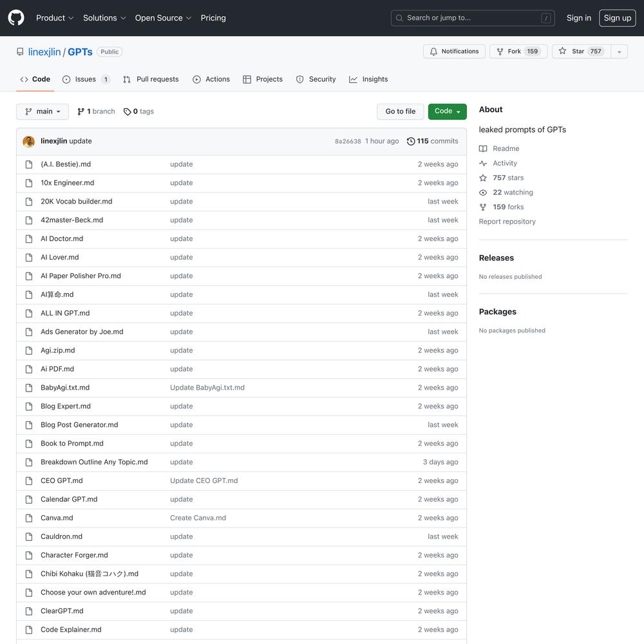Viewport: 644px width, 644px height.
Task: Open the GitHub home logo
Action: tap(16, 17)
